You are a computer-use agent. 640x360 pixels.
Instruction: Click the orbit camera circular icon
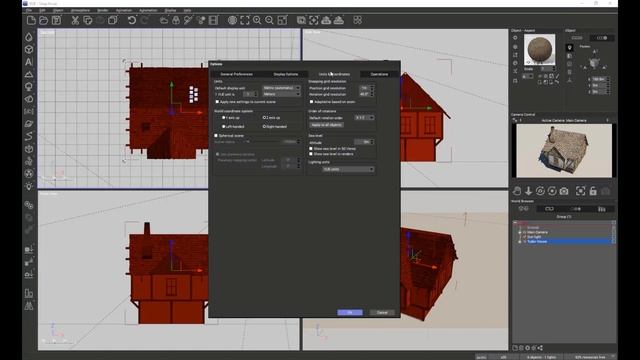pyautogui.click(x=540, y=191)
